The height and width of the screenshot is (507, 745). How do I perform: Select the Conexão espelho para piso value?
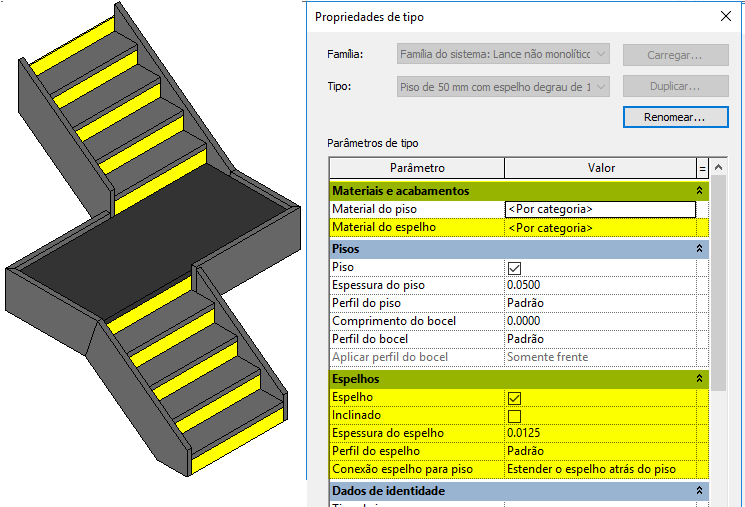(600, 469)
